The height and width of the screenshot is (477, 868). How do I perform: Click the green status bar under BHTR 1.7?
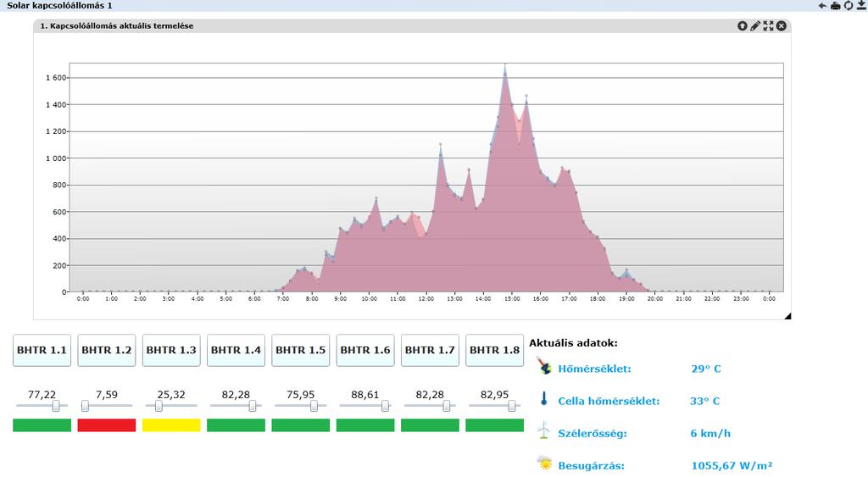430,425
